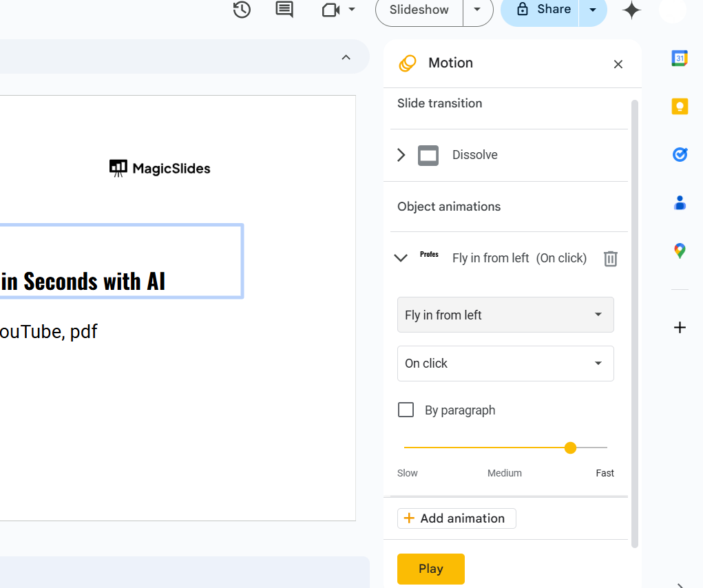
Task: Open the comments icon
Action: [284, 10]
